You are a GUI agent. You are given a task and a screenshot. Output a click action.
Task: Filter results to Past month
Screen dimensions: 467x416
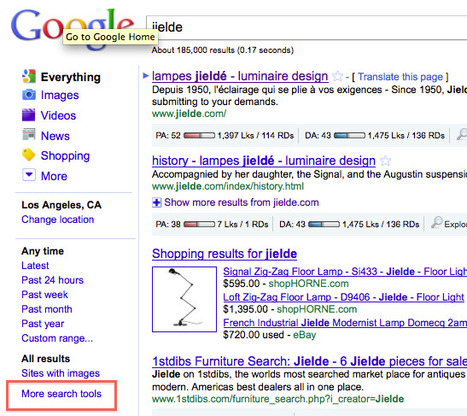click(47, 309)
